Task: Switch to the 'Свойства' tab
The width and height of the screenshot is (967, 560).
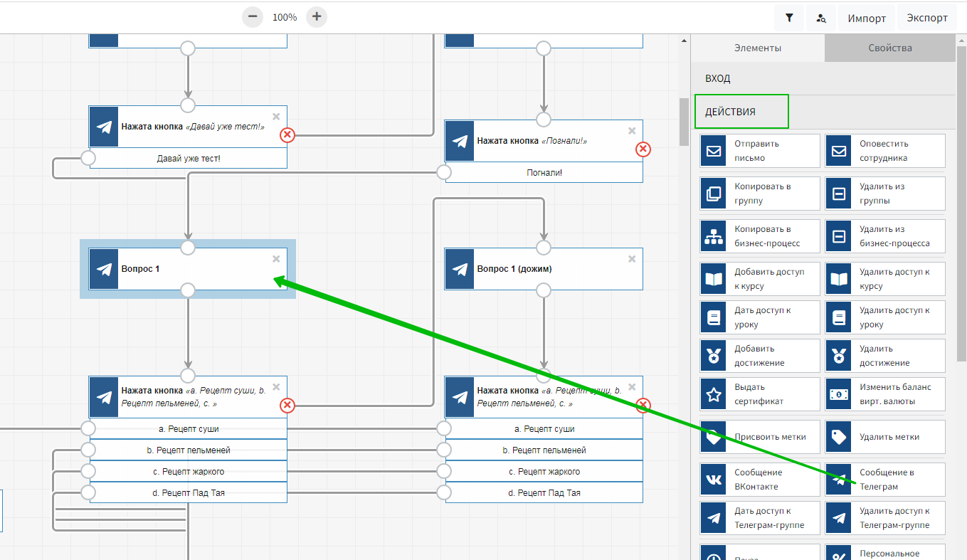Action: [889, 48]
